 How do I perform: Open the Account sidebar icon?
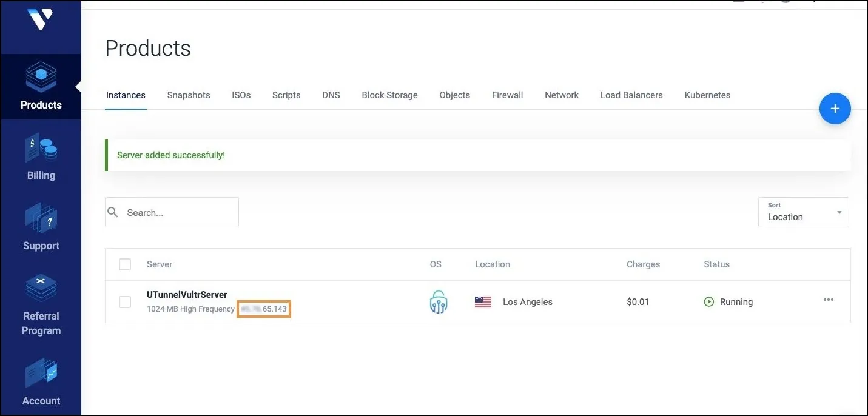pos(41,373)
